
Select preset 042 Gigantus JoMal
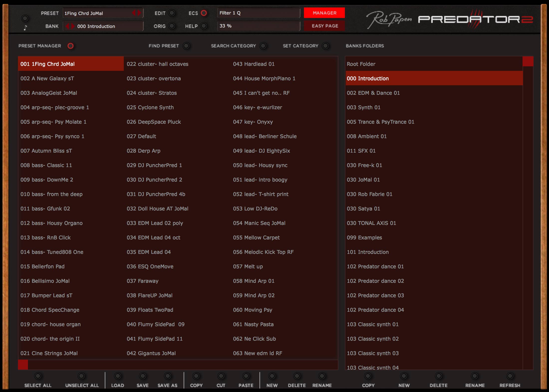tap(177, 353)
